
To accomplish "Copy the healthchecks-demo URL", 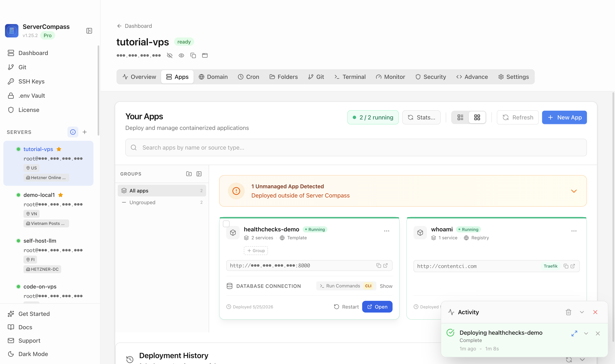I will 379,265.
